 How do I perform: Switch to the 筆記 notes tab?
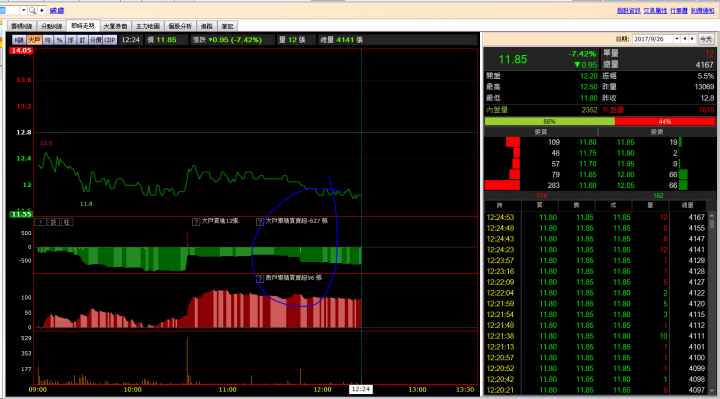coord(227,26)
